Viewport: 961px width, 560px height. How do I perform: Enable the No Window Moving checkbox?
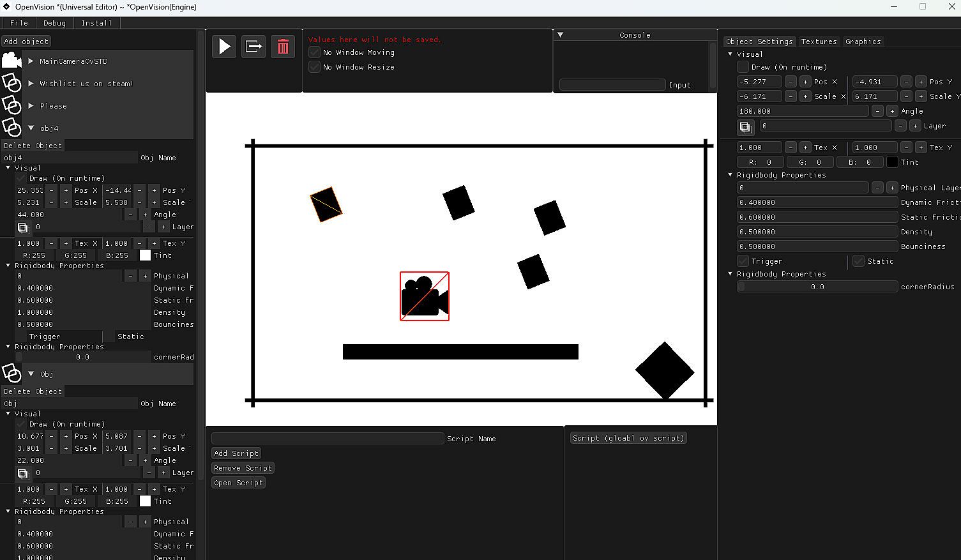(x=314, y=52)
